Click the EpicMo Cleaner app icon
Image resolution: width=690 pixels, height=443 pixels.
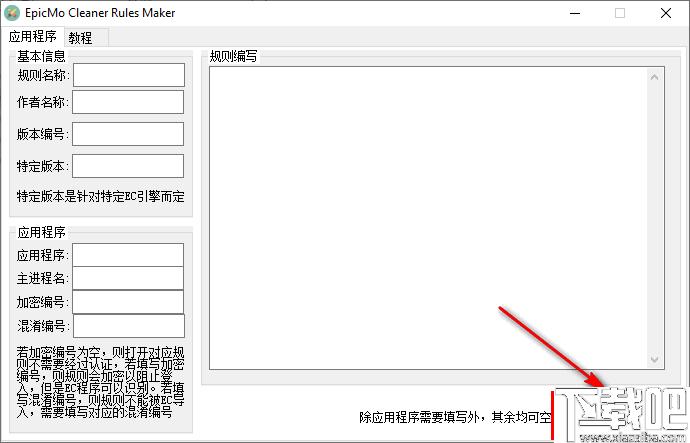(x=11, y=13)
